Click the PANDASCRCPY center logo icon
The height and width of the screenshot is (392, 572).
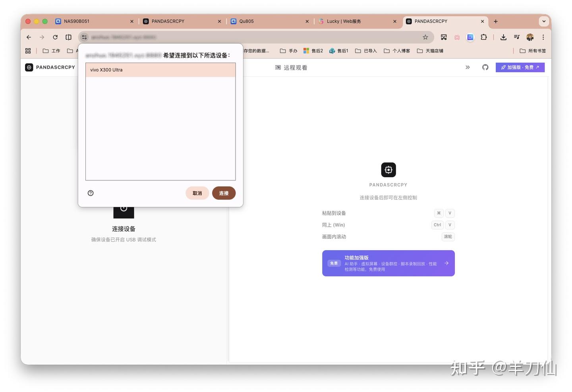coord(388,170)
